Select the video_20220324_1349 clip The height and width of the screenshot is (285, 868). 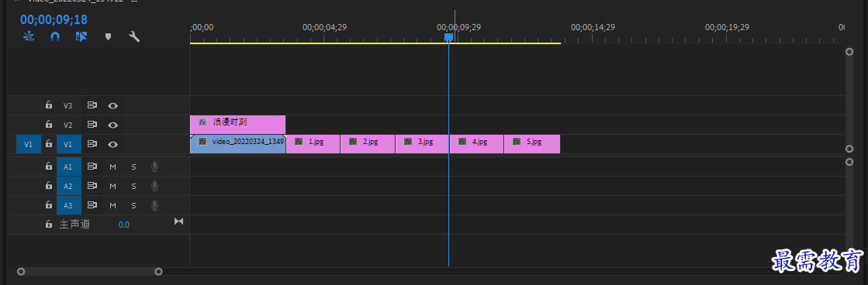pyautogui.click(x=237, y=143)
